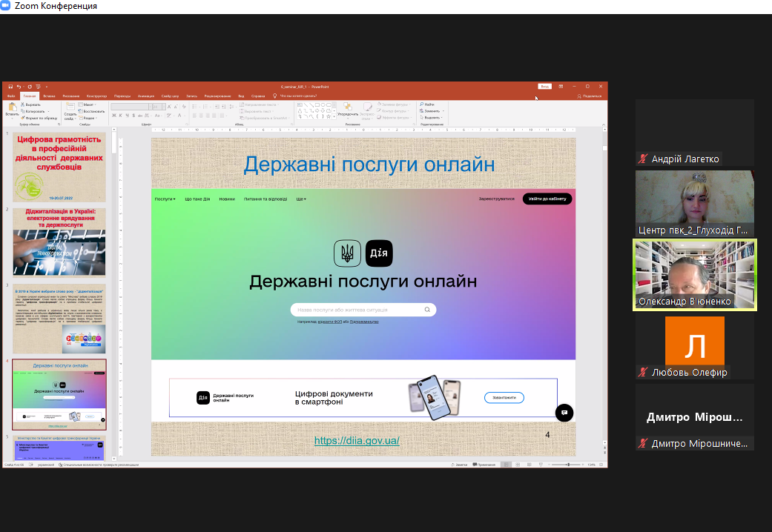Screen dimensions: 772x532
Task: Click the ribbon display options icon
Action: pos(561,87)
